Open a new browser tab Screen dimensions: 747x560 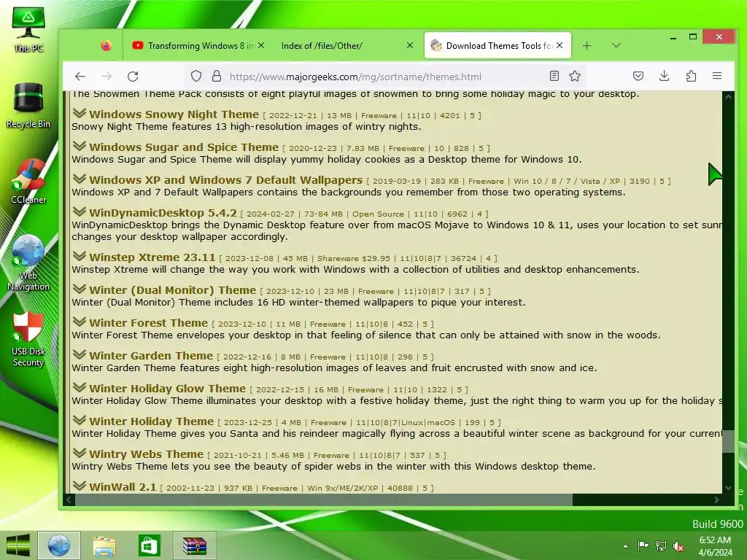click(x=587, y=46)
